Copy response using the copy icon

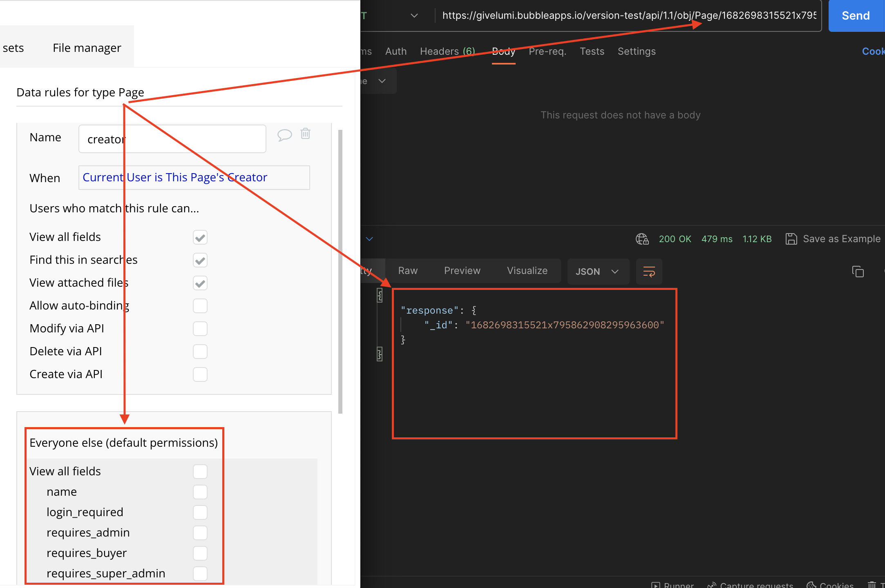click(x=858, y=272)
